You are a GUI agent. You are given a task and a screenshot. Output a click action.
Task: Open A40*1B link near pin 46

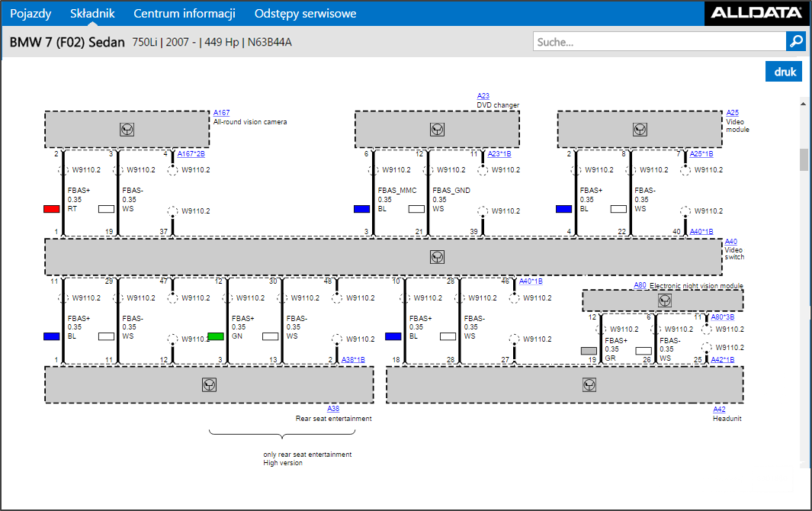pyautogui.click(x=531, y=281)
